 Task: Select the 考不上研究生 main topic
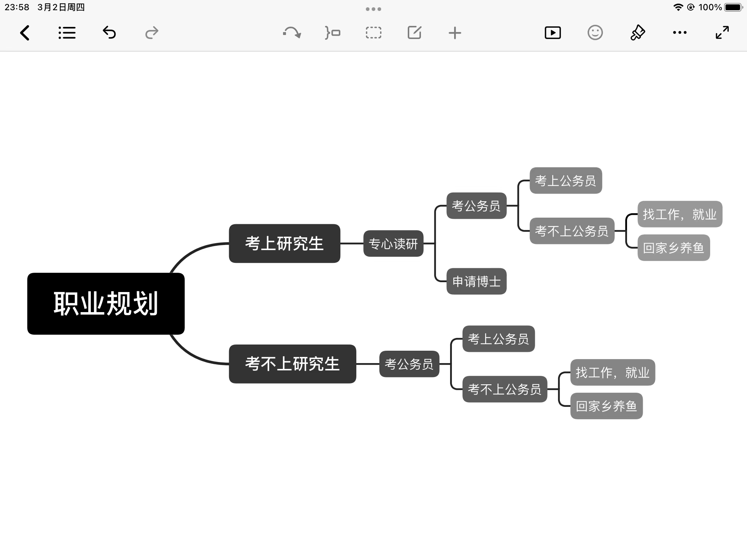292,364
